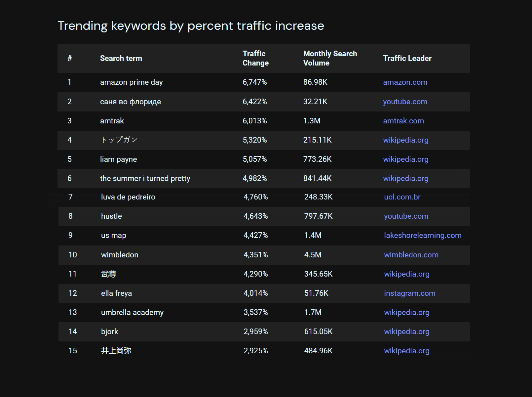This screenshot has width=532, height=397.
Task: Click the Traffic Change column header
Action: tap(255, 58)
